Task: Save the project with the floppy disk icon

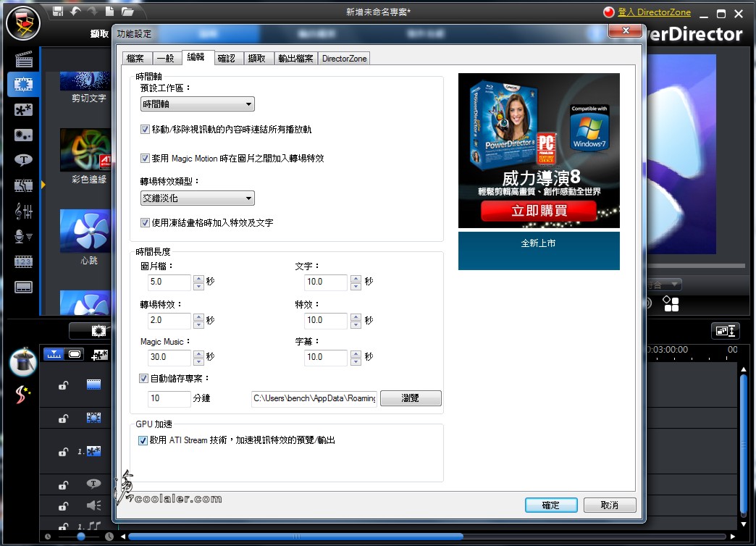Action: click(58, 11)
